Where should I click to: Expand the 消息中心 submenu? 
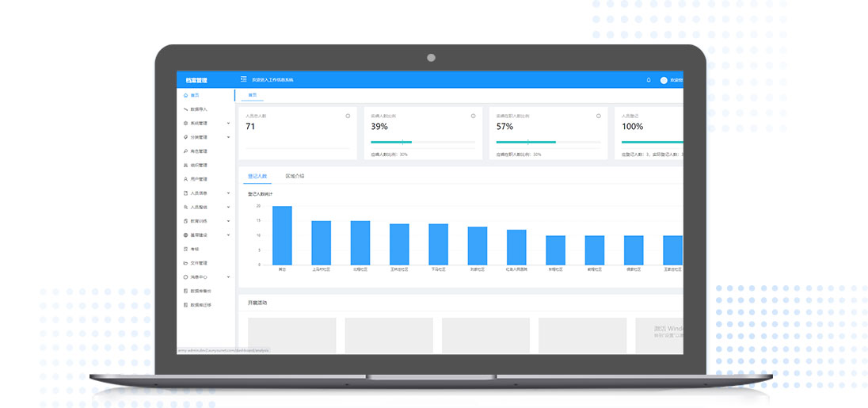coord(228,277)
